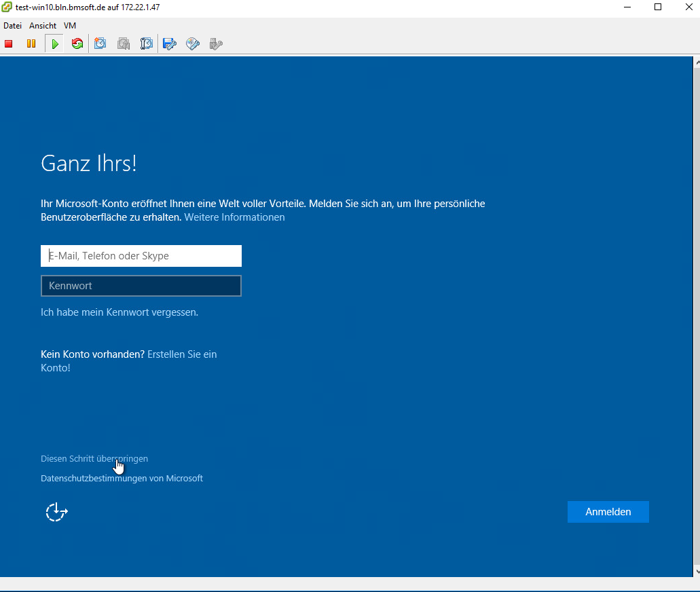Viewport: 700px width, 592px height.
Task: Open Datenschutzbestimmungen von Microsoft link
Action: click(x=122, y=478)
